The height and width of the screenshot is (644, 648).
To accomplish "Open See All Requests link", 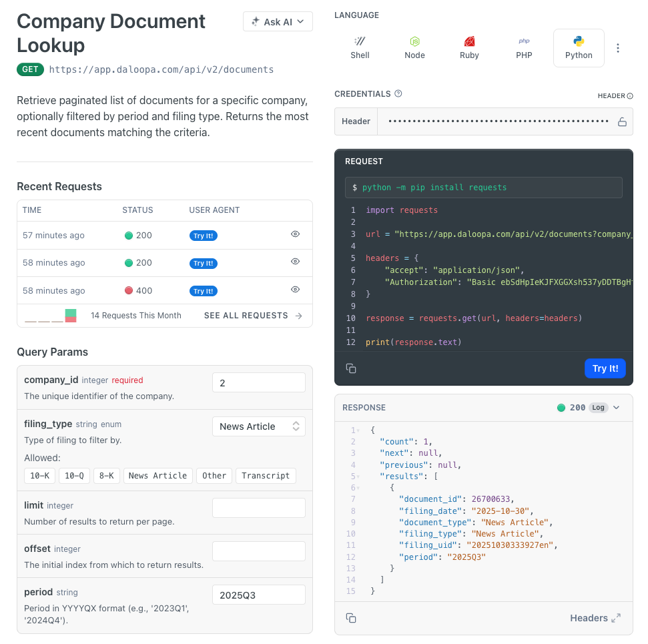I will pos(253,316).
